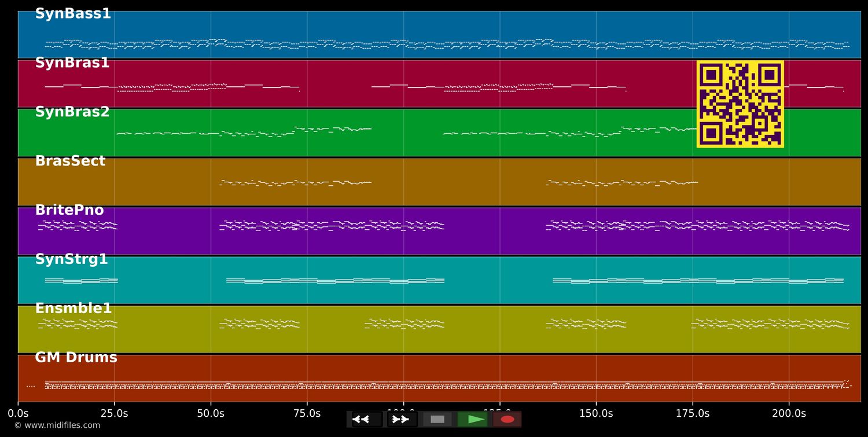Select the SynBras2 track label
The image size is (868, 437).
coord(72,112)
